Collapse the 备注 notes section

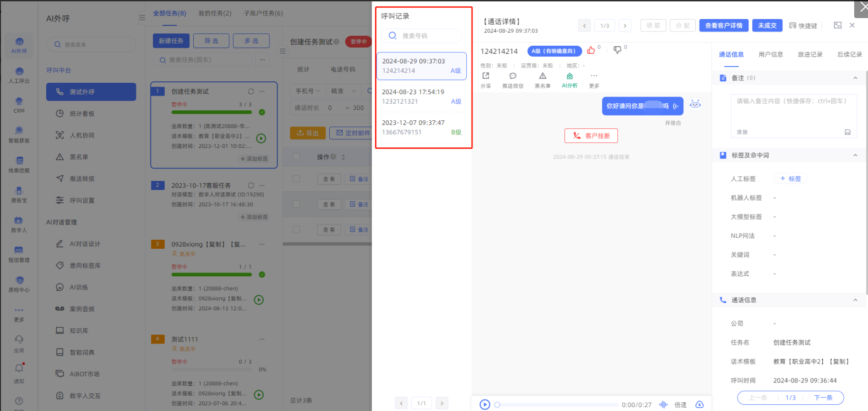[x=855, y=78]
